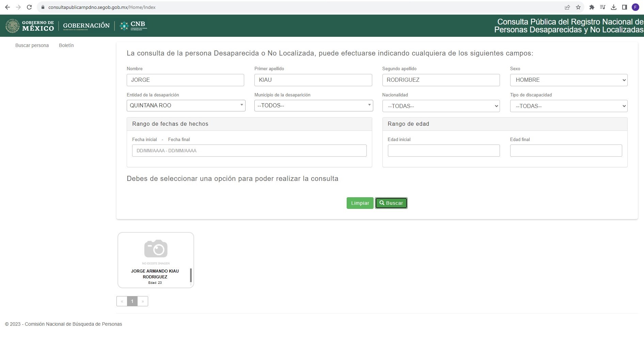Open the Nacionalidad dropdown

[x=441, y=106]
